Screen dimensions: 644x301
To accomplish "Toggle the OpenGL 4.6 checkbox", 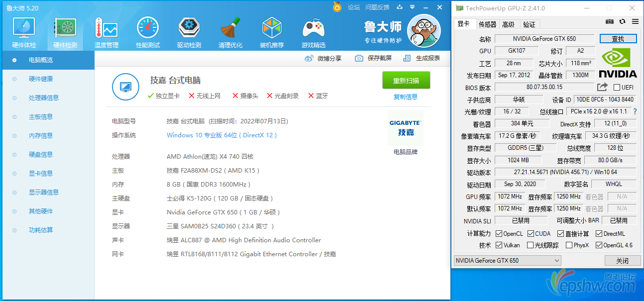I will (599, 245).
